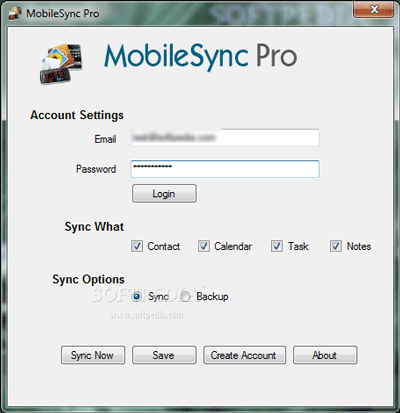Click the Login button
This screenshot has height=413, width=400.
point(164,194)
